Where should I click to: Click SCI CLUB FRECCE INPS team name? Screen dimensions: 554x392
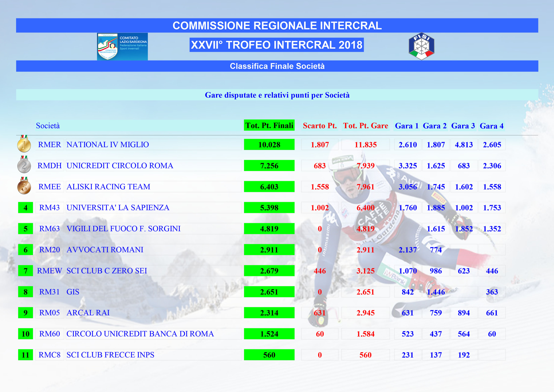click(x=110, y=355)
